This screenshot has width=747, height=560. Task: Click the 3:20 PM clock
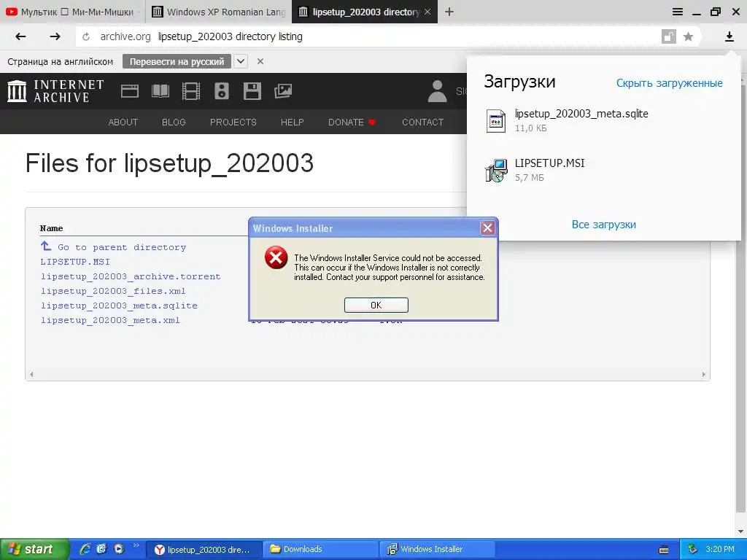pos(720,549)
